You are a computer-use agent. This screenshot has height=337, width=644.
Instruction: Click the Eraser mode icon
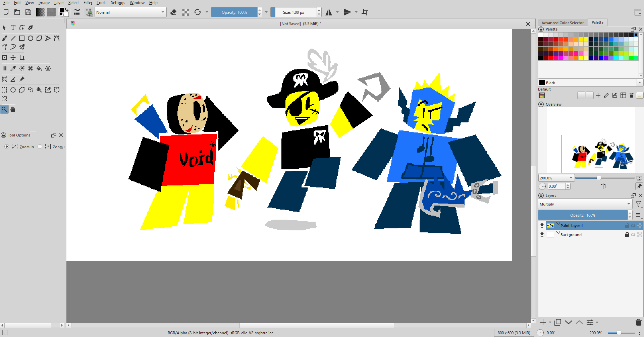173,12
